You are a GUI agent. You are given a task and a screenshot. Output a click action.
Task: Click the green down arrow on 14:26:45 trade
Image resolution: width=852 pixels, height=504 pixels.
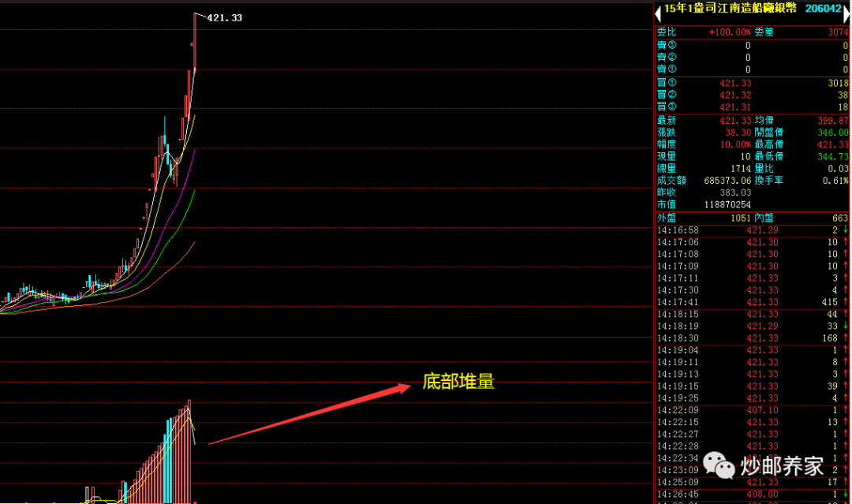(x=845, y=494)
